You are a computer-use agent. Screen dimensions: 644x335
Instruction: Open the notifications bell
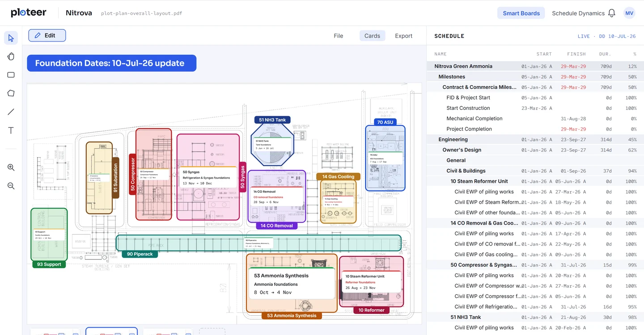[612, 13]
